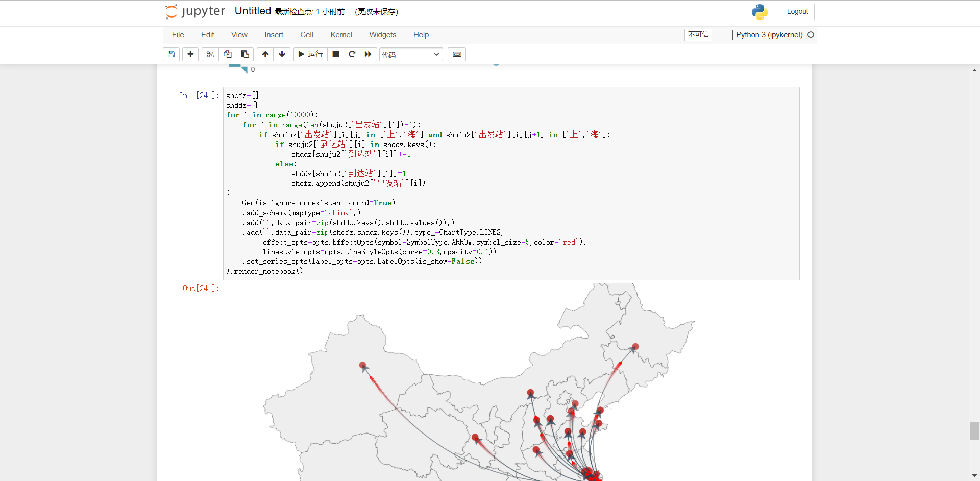Open the Kernel menu

[341, 35]
